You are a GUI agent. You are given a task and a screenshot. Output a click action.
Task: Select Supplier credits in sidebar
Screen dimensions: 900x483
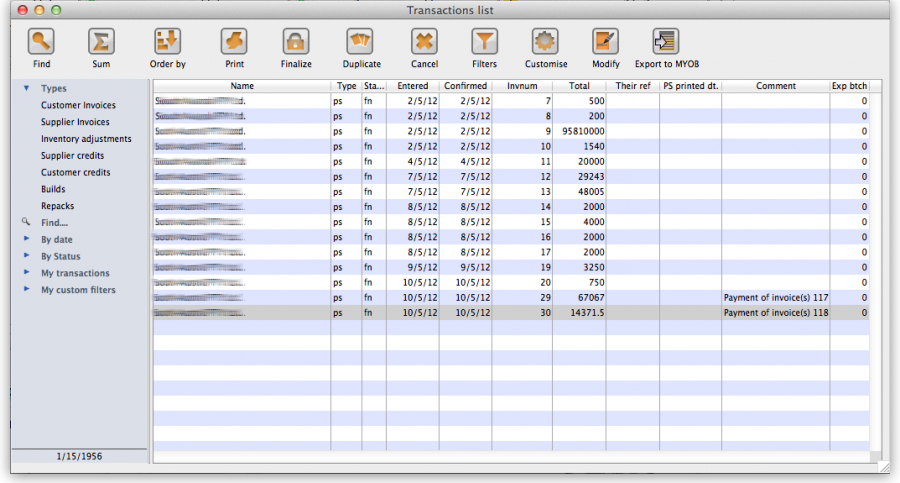72,156
